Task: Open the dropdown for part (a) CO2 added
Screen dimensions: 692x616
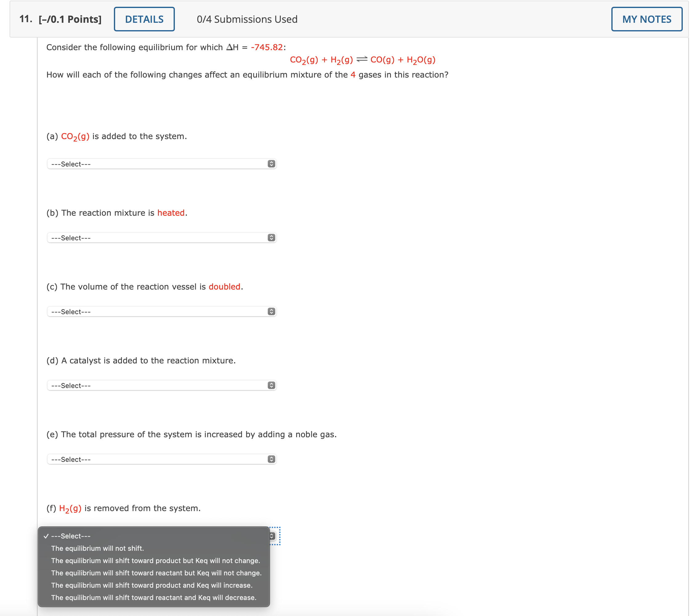Action: (162, 164)
